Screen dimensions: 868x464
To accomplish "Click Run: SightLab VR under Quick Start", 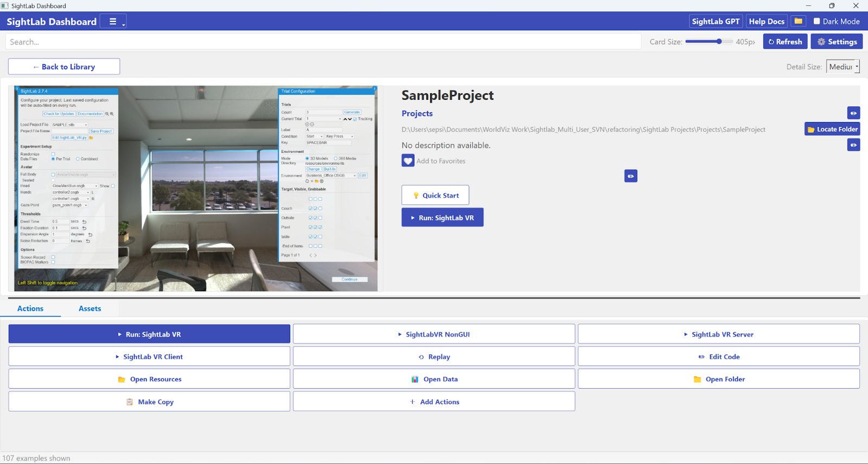I will [x=442, y=217].
